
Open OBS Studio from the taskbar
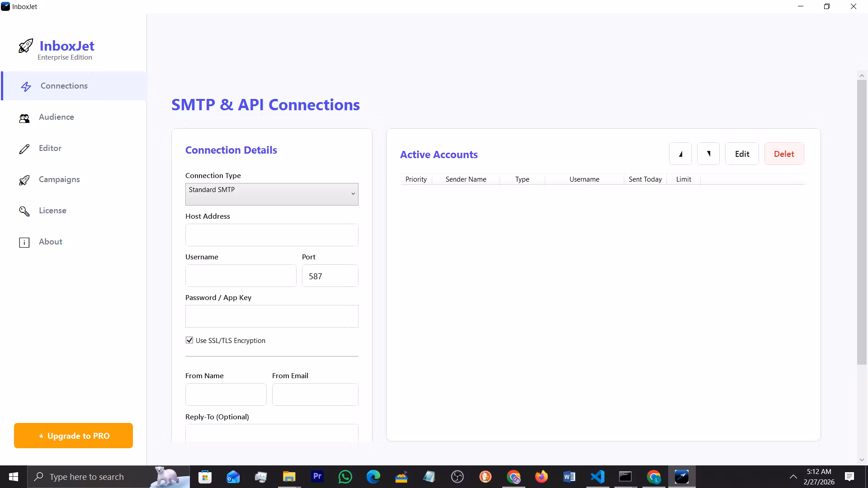coord(458,477)
